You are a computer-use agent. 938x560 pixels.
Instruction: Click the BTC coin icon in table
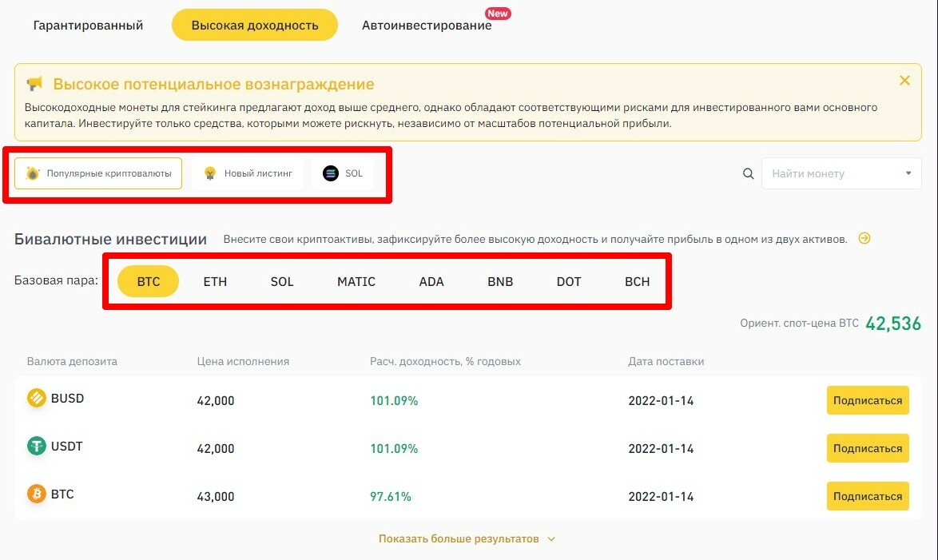[37, 494]
